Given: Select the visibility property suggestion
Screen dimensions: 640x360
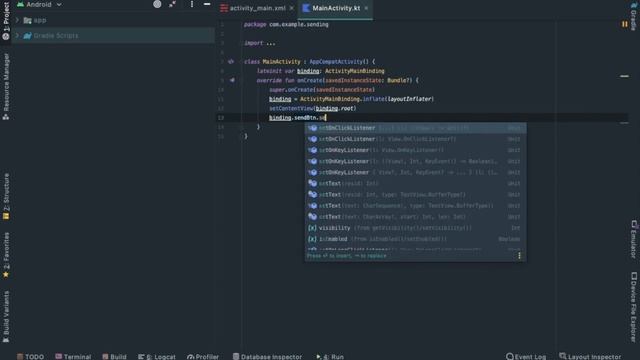Looking at the screenshot, I should coord(416,228).
